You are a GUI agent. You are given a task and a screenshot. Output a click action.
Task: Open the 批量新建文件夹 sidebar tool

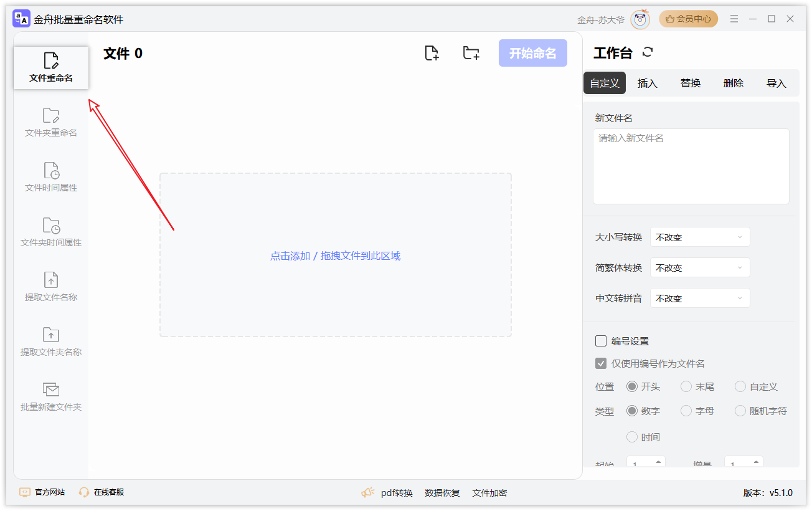tap(51, 397)
